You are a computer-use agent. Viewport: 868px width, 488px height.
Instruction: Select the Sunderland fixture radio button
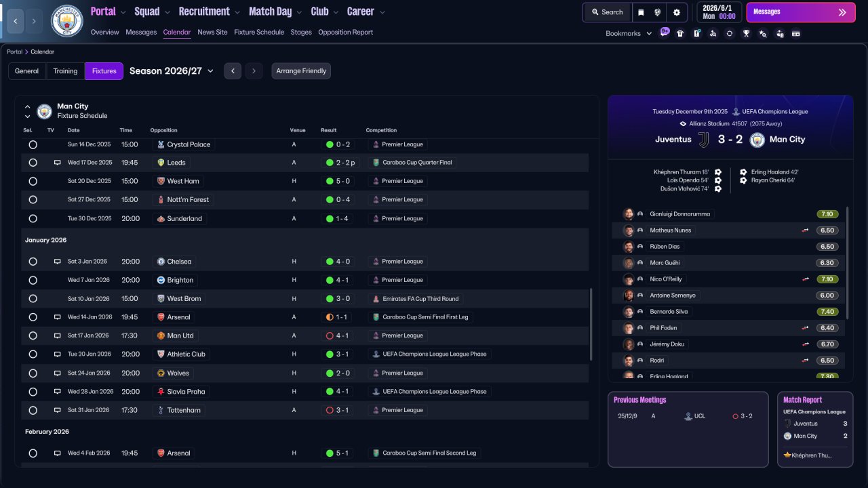click(x=33, y=219)
